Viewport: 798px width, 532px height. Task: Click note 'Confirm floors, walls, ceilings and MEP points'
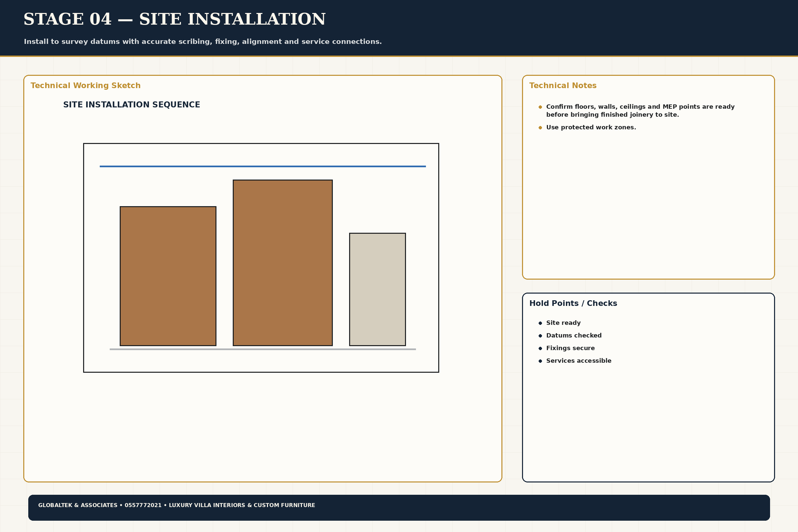(640, 111)
